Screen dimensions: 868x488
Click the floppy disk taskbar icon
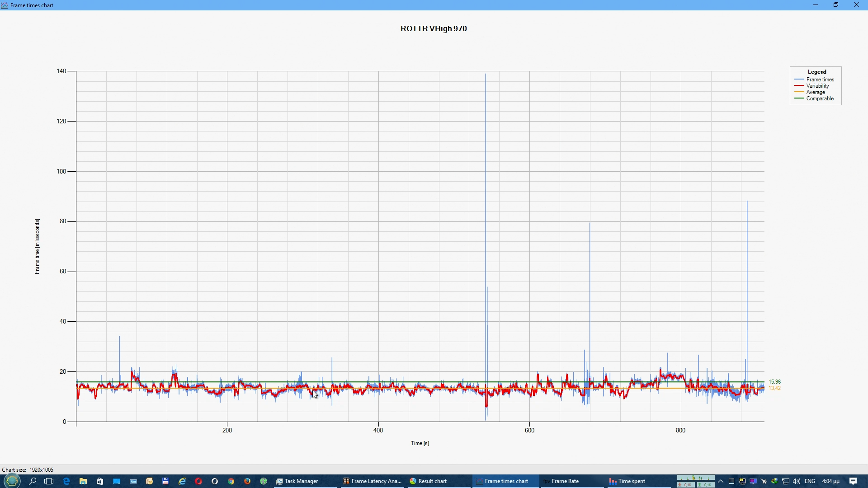pos(165,481)
